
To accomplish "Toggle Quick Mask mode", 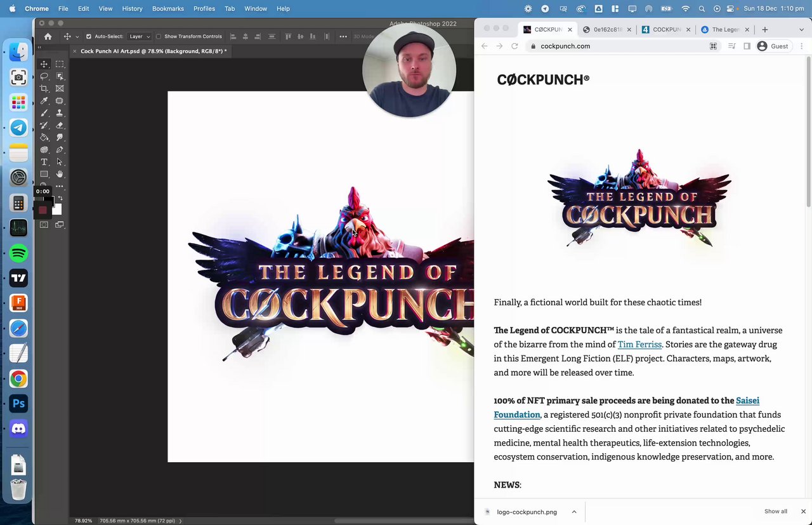I will [44, 225].
